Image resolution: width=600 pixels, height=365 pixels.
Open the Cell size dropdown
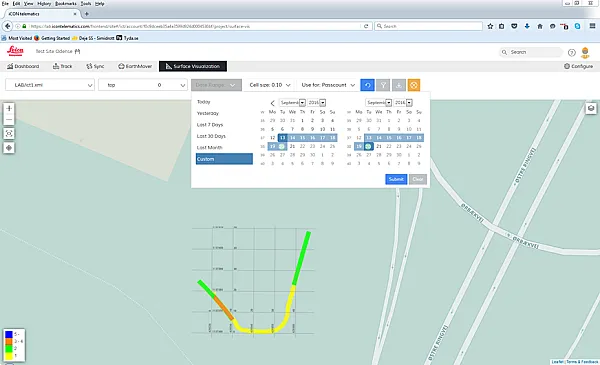tap(270, 85)
